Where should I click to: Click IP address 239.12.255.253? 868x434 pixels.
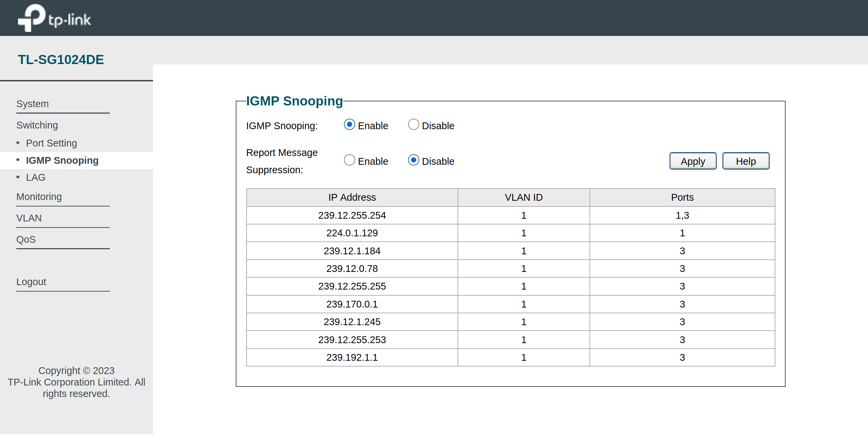click(x=352, y=340)
